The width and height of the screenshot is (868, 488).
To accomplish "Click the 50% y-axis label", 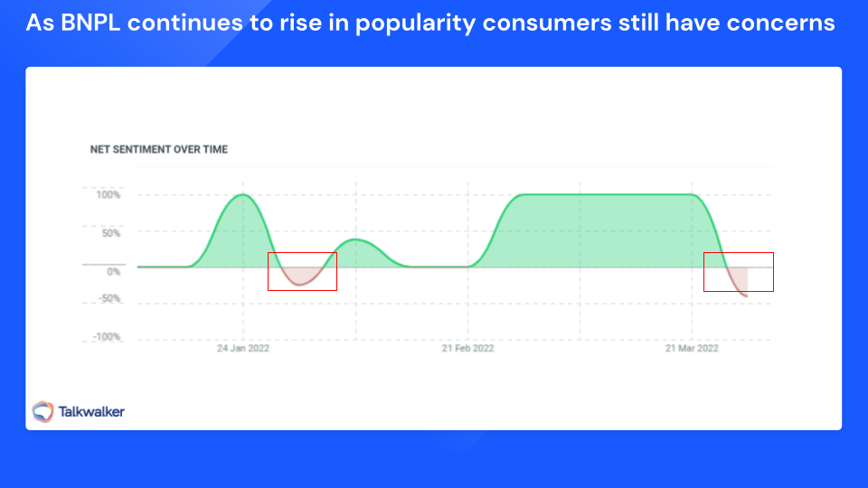I will (110, 232).
